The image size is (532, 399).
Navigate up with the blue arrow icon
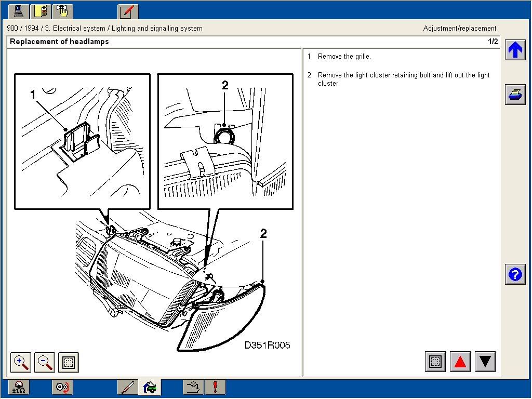pyautogui.click(x=515, y=49)
